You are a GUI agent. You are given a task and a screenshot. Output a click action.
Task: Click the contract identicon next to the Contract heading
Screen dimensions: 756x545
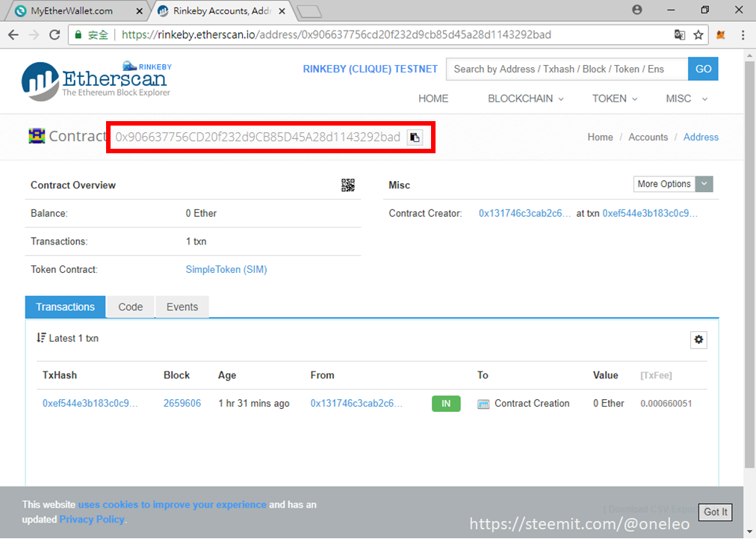click(37, 137)
